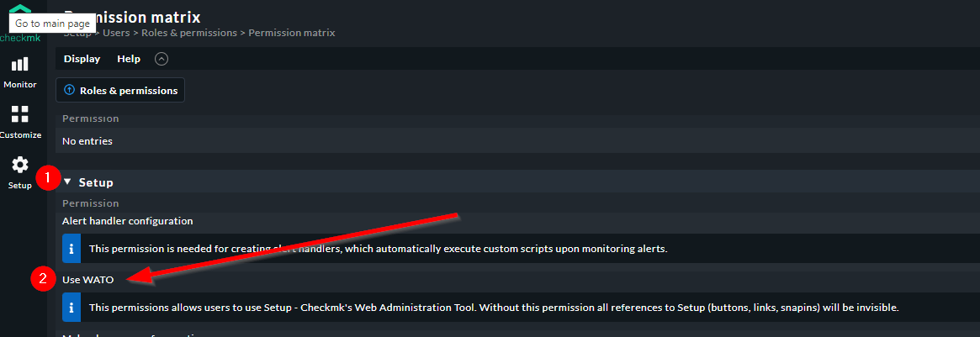This screenshot has height=337, width=980.
Task: Click the Permission matrix breadcrumb item
Action: (292, 33)
